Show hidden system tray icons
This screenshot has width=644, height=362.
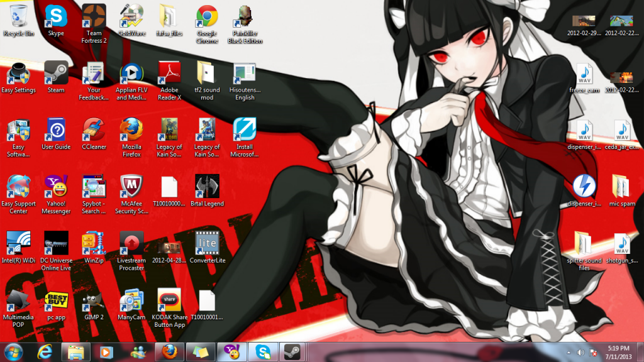coord(569,353)
